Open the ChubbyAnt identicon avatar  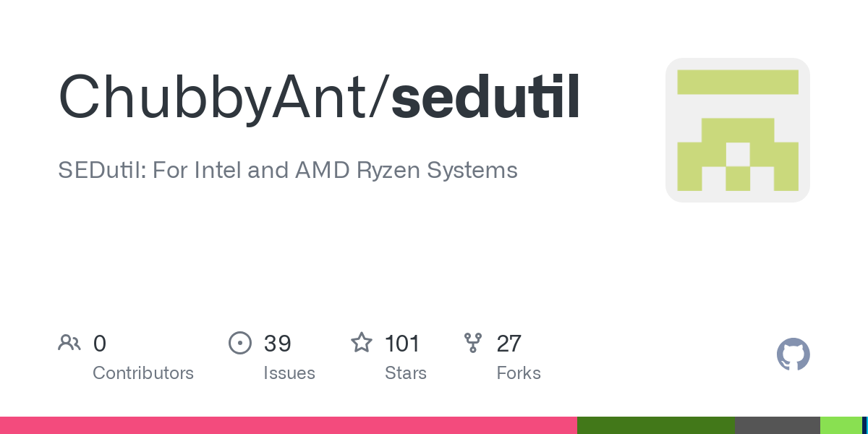click(x=737, y=130)
